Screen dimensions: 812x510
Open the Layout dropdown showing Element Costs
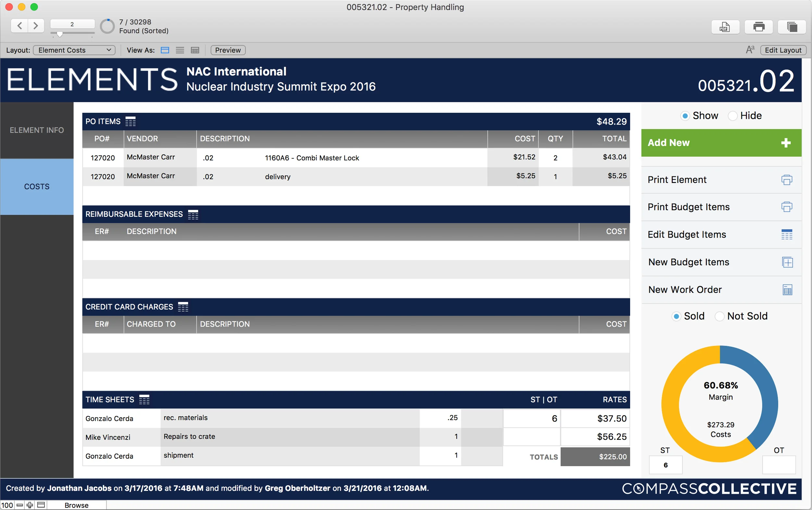tap(74, 50)
